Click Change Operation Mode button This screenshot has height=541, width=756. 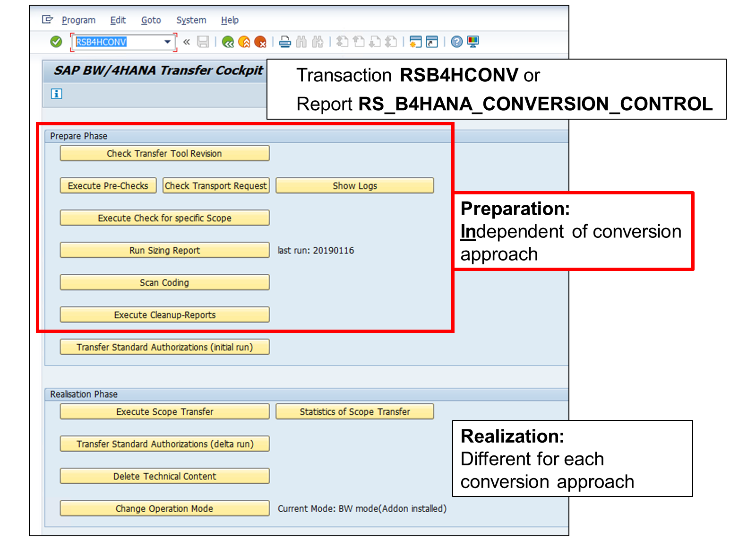164,508
